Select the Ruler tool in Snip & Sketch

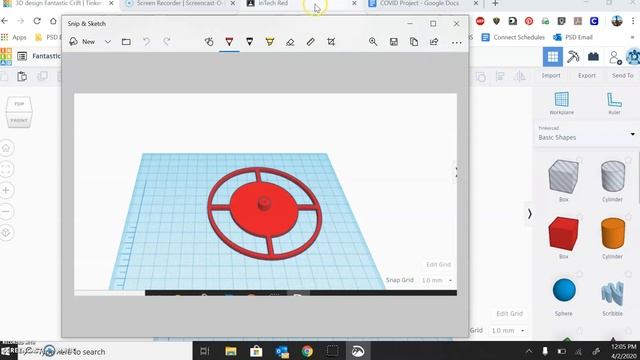tap(311, 42)
